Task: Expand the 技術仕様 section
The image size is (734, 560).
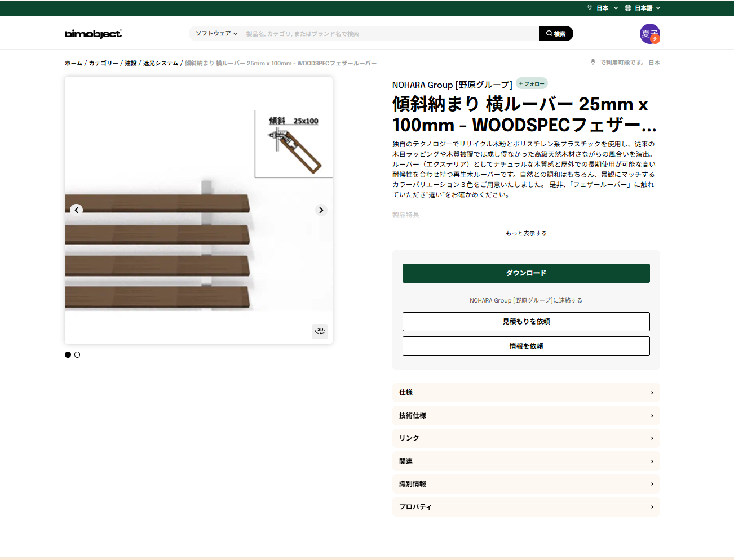Action: click(x=525, y=416)
